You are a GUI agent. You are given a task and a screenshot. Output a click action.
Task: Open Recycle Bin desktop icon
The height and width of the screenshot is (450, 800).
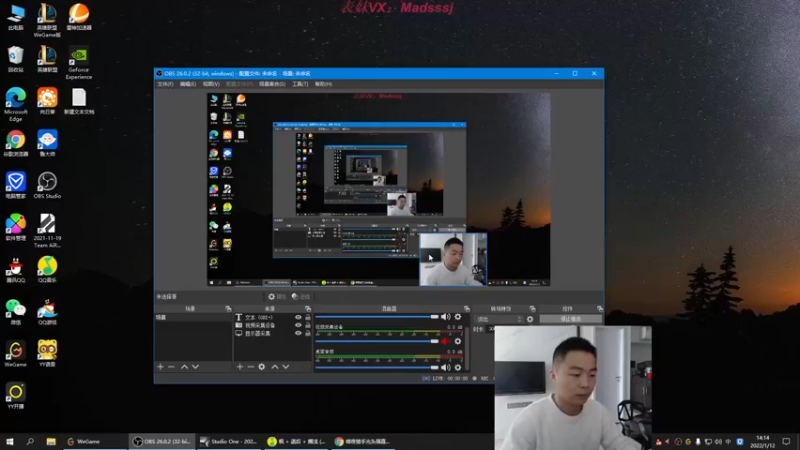16,59
